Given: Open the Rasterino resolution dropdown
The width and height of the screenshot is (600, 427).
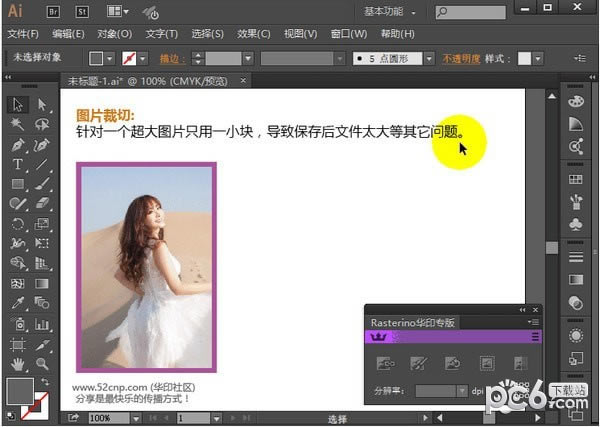Looking at the screenshot, I should (x=462, y=391).
